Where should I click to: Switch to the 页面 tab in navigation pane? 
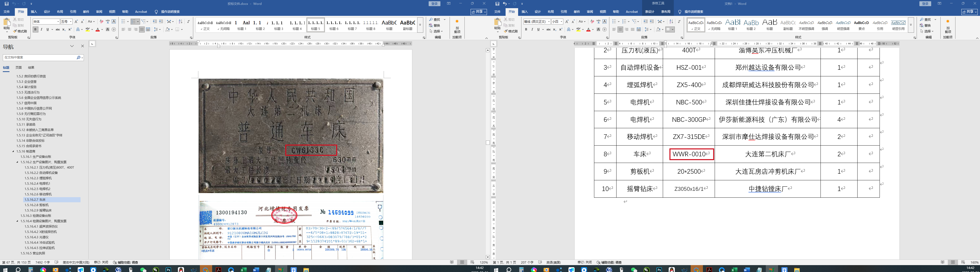[19, 68]
